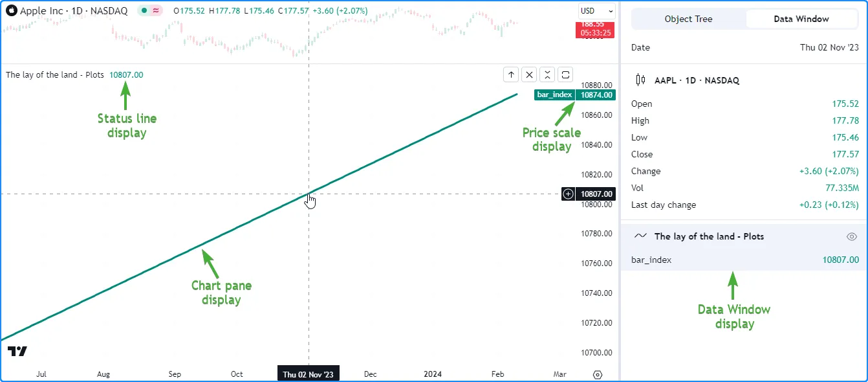The height and width of the screenshot is (382, 868).
Task: Click the bar_index price scale label
Action: pos(555,95)
